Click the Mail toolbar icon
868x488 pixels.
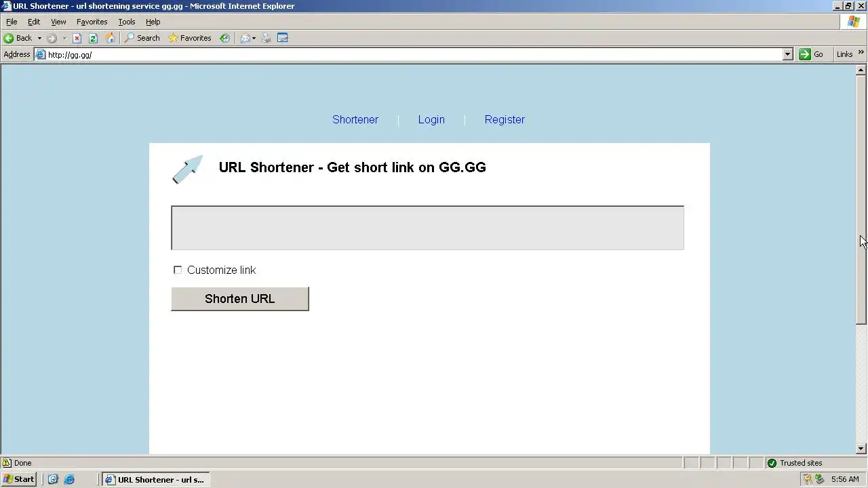tap(245, 38)
